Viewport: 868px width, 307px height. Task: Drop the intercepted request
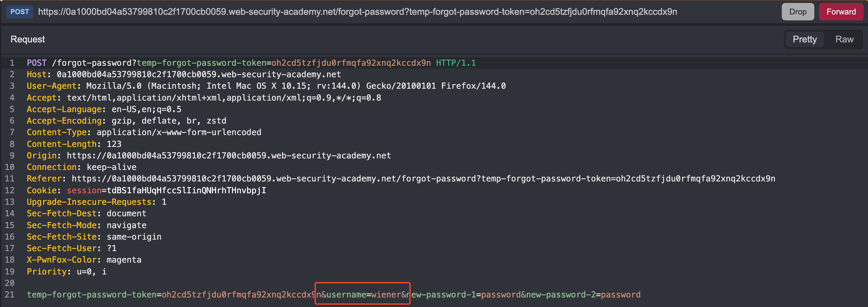pos(797,12)
